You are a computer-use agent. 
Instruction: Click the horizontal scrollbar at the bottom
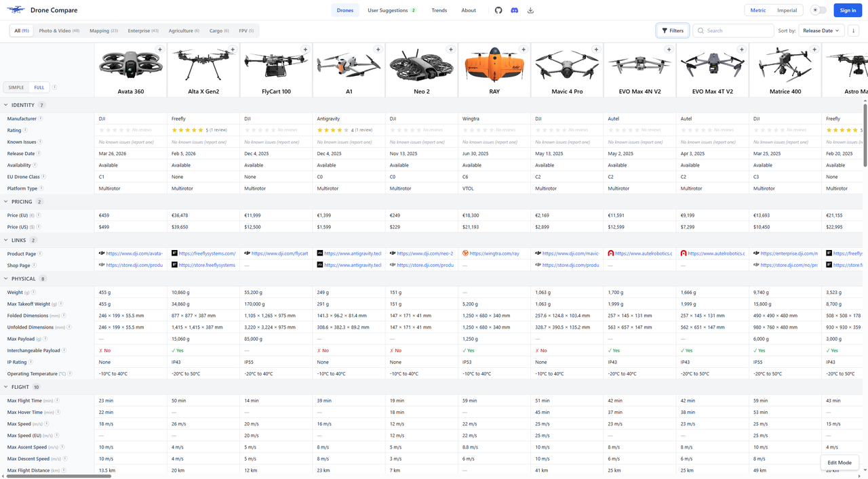click(x=58, y=476)
